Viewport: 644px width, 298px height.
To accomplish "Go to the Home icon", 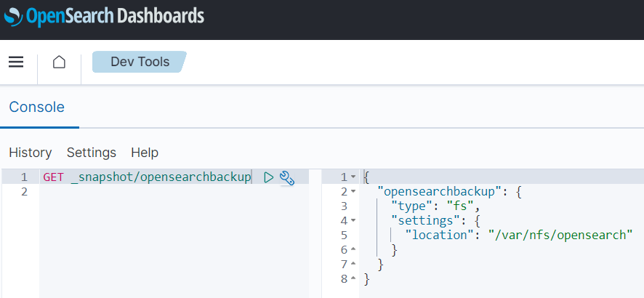I will (59, 62).
